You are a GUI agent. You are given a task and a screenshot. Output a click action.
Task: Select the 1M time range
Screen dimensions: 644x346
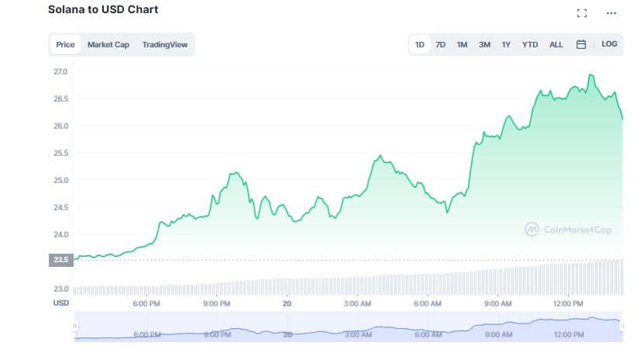tap(462, 44)
